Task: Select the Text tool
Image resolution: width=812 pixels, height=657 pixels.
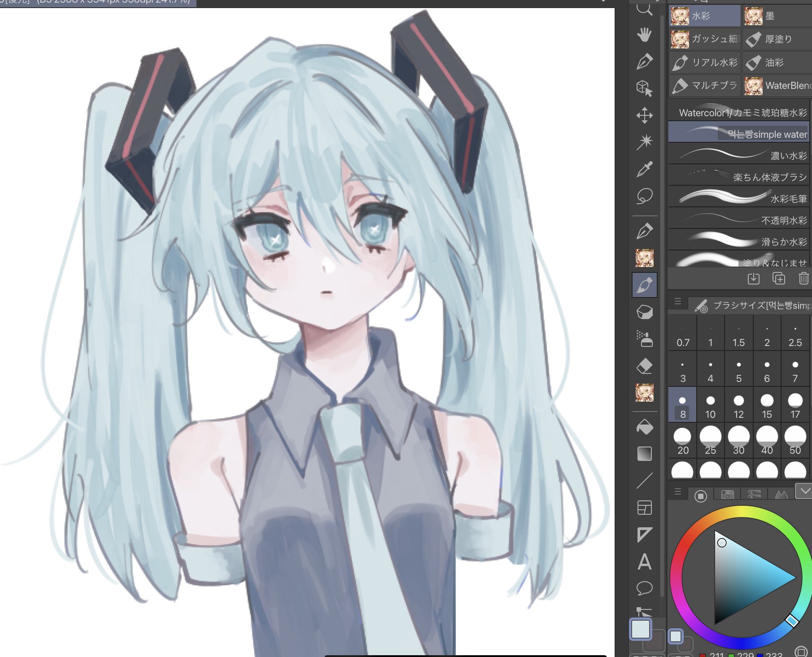Action: coord(645,561)
